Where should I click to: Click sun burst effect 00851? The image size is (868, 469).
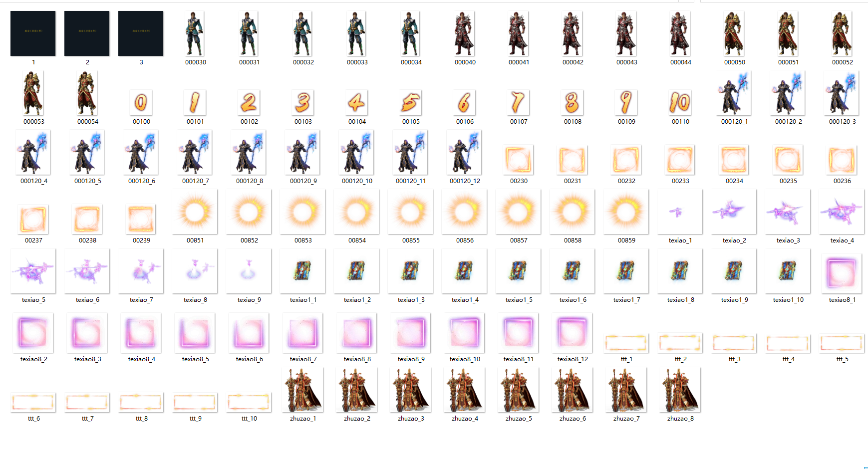(195, 212)
